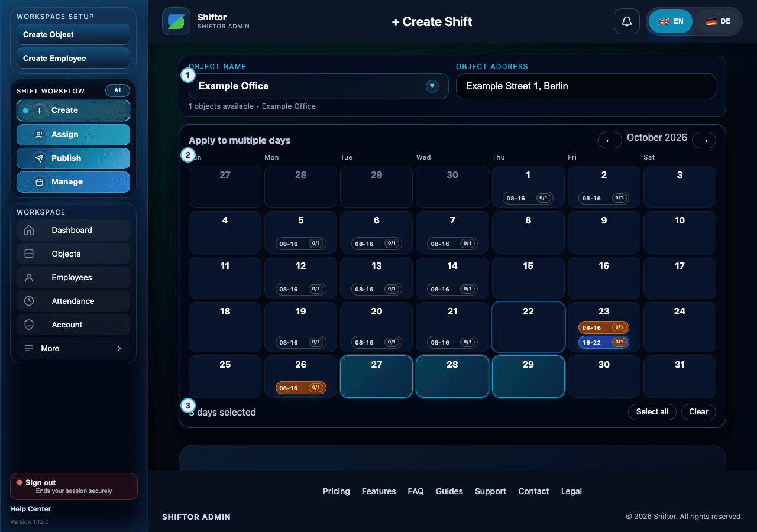
Task: Click the Create Employee button
Action: tap(73, 58)
